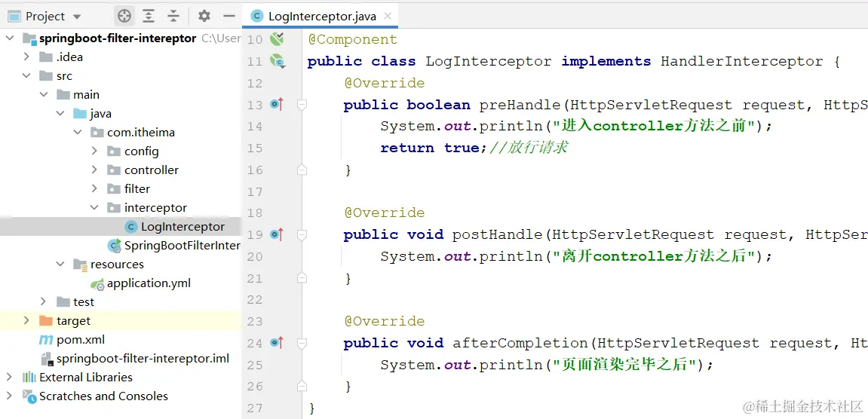The image size is (868, 419).
Task: Click the postHandle method name
Action: pos(497,234)
